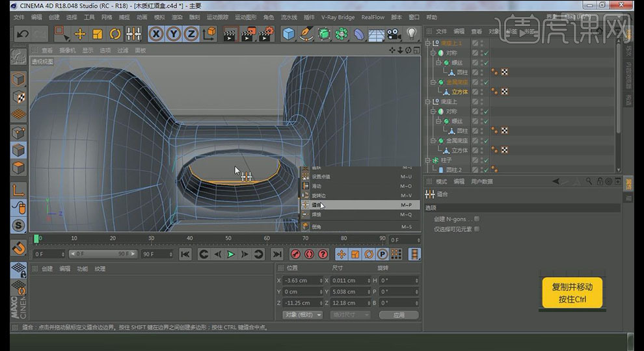
Task: Enable 创建 N-gons checkbox
Action: point(477,219)
